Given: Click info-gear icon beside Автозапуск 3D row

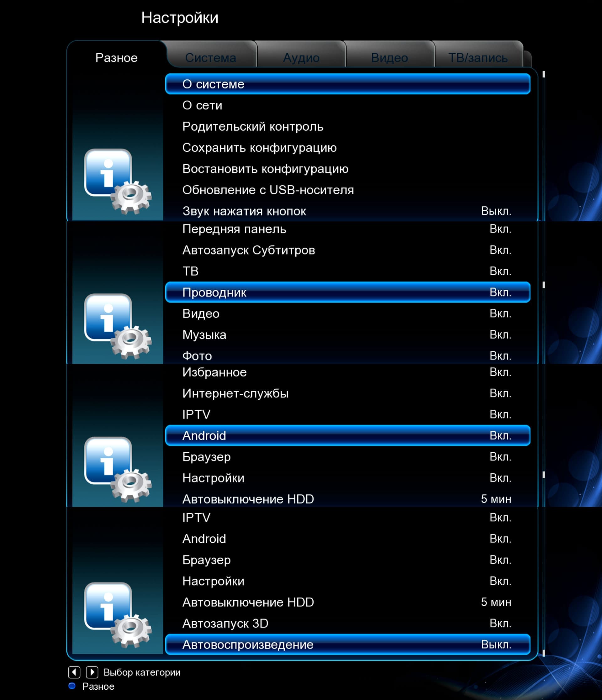Looking at the screenshot, I should [x=118, y=614].
